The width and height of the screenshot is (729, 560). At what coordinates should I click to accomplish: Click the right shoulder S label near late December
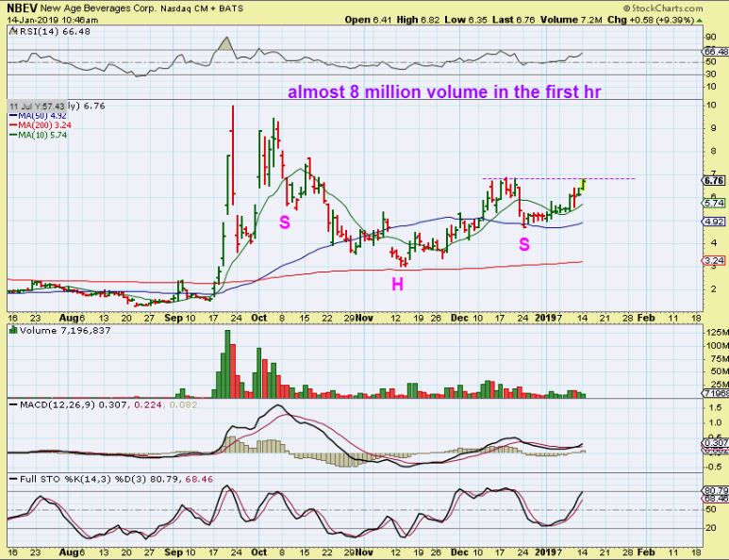(524, 244)
